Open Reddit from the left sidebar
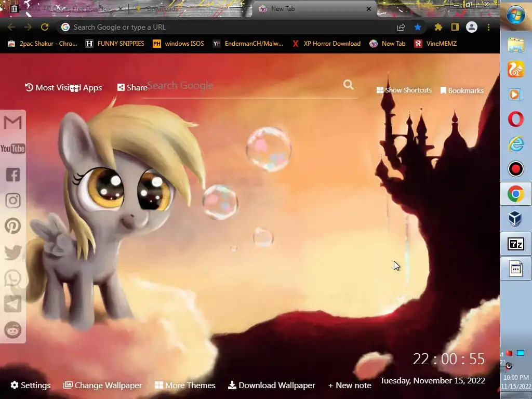 [x=13, y=330]
